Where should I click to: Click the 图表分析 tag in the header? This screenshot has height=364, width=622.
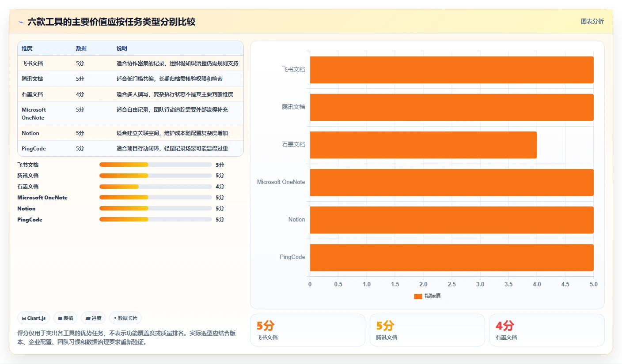[592, 22]
